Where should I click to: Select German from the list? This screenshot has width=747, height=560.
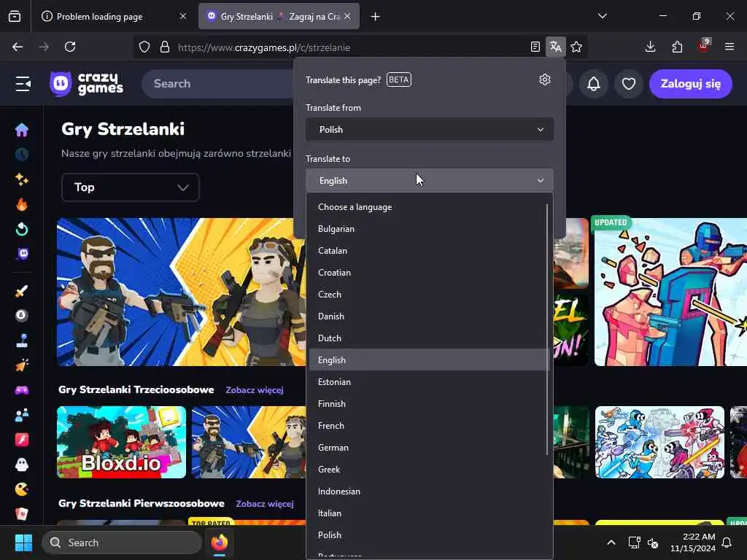(x=427, y=448)
